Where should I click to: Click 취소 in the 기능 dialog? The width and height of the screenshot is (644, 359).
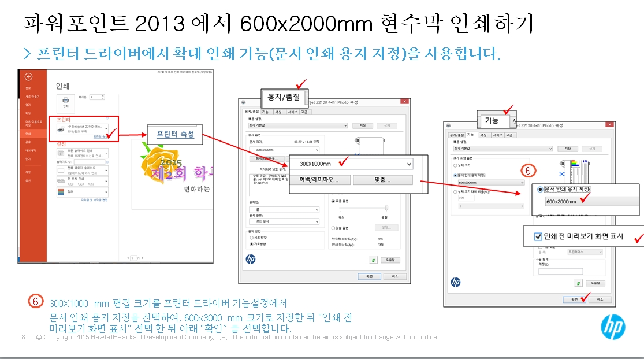[600, 299]
